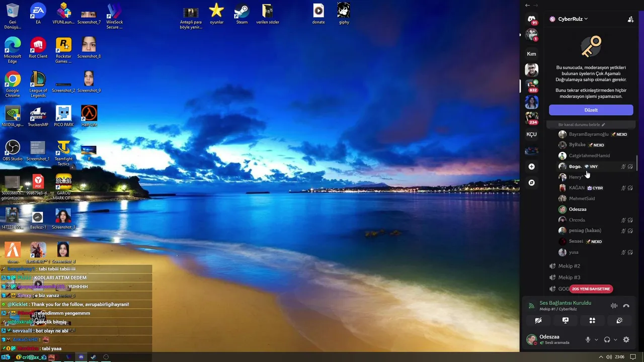Add a server with the plus icon

click(531, 166)
